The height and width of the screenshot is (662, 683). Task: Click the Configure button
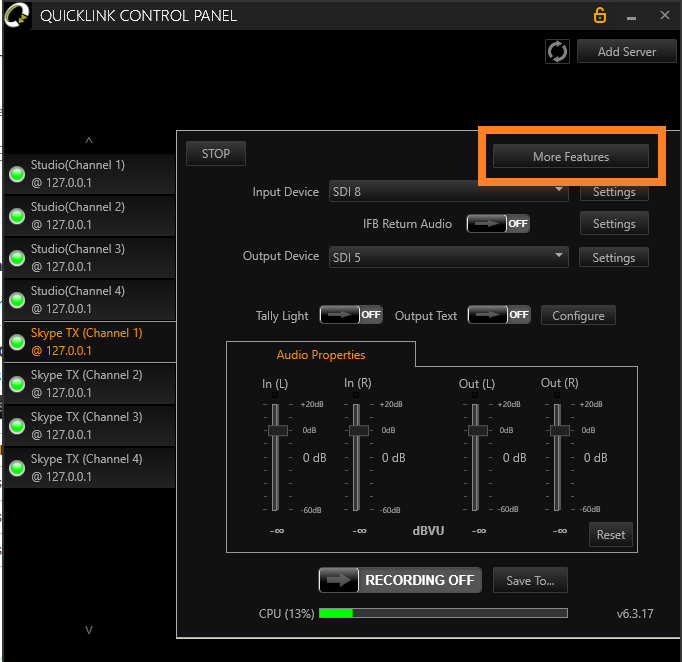click(578, 315)
